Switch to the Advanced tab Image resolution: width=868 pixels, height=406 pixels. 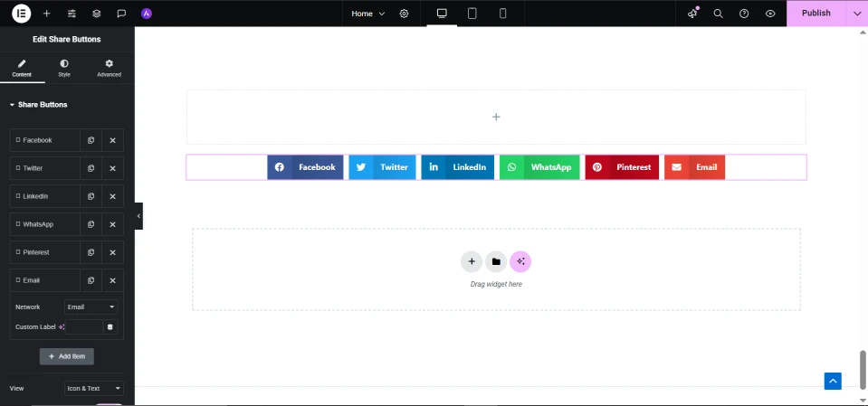pos(109,69)
